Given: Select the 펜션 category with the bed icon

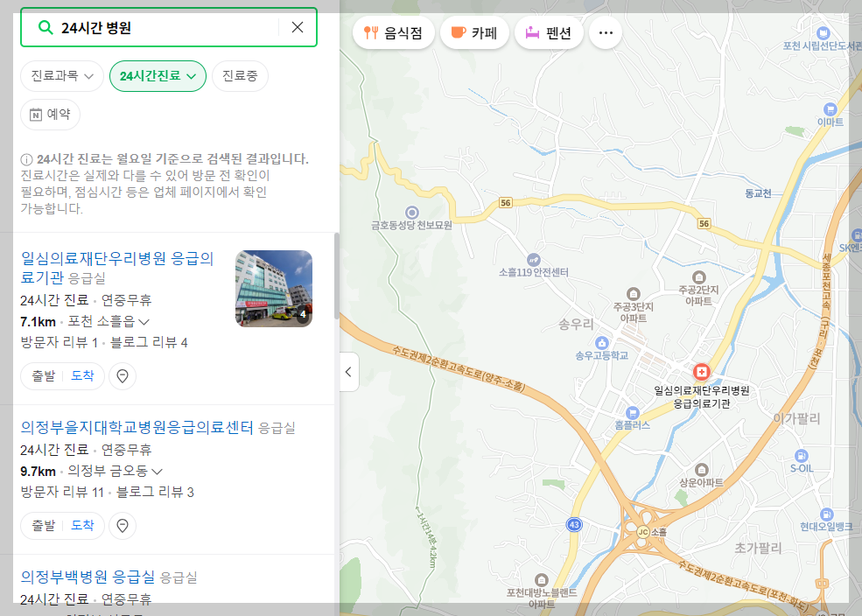Looking at the screenshot, I should tap(548, 31).
